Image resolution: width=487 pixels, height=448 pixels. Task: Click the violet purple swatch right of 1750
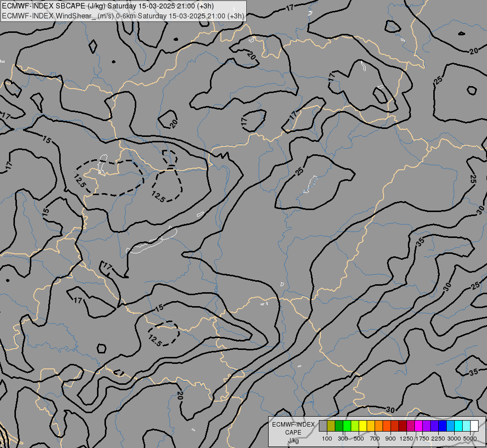pos(427,426)
